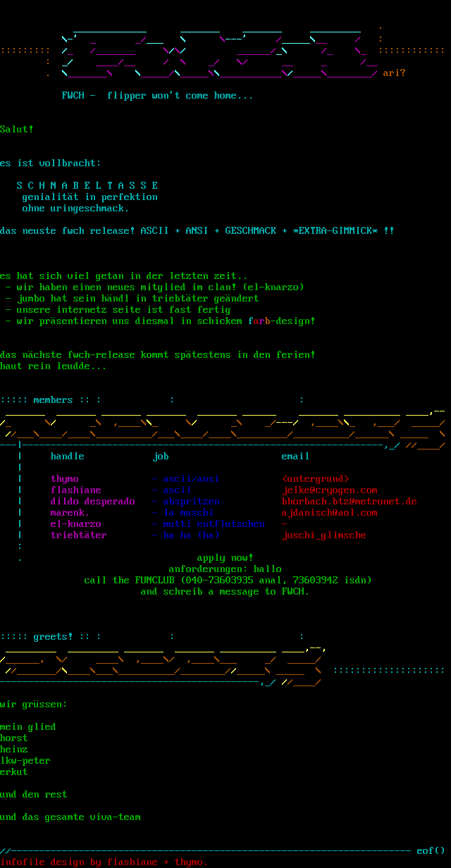Open the ajdanisch@aol.com email address
Image resolution: width=451 pixels, height=868 pixels.
tap(329, 513)
